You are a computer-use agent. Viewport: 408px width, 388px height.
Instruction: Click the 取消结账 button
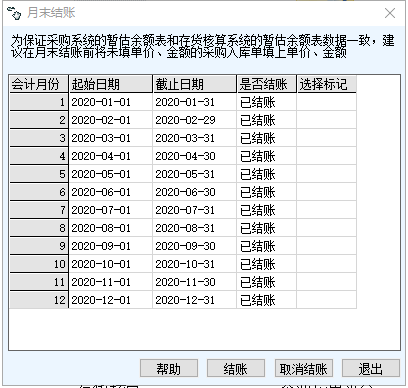coord(303,368)
